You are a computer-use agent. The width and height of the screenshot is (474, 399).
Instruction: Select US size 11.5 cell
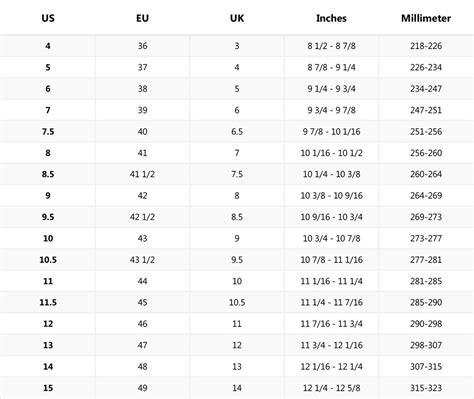48,302
